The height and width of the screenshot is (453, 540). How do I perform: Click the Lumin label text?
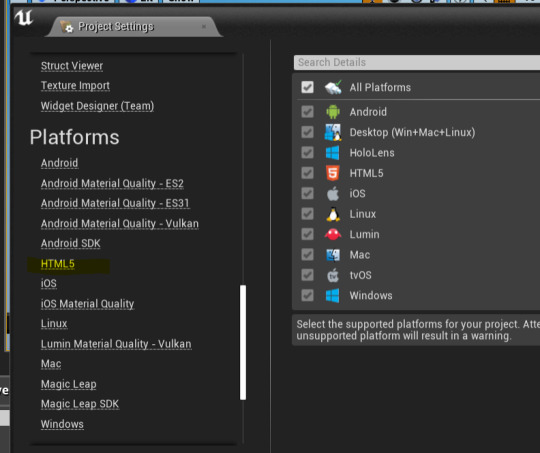tap(364, 235)
